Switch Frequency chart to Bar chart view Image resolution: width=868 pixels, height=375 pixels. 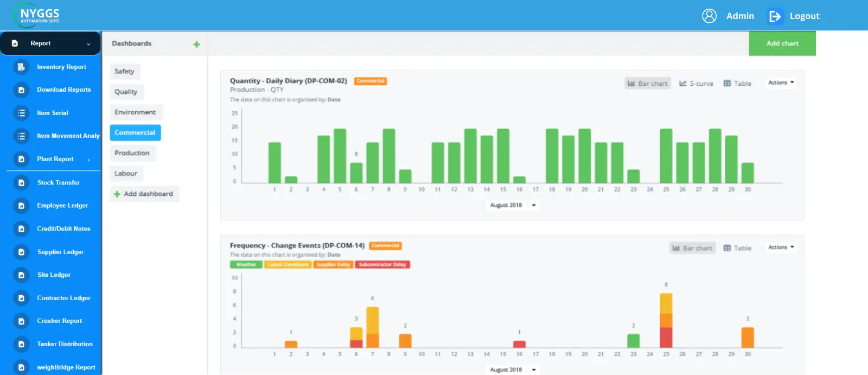click(692, 248)
